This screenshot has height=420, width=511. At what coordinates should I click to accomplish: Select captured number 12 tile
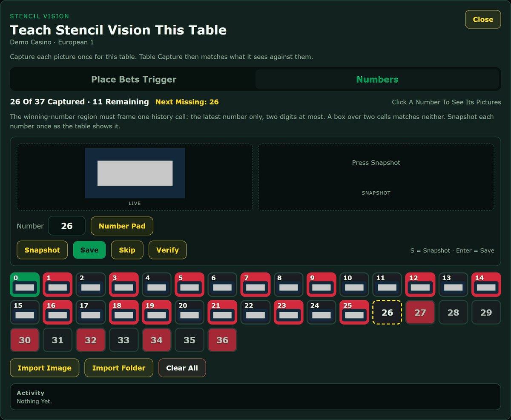tap(420, 285)
